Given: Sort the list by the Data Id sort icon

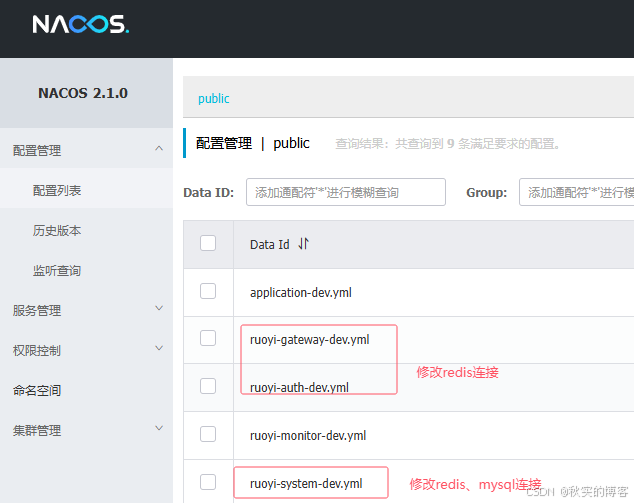Looking at the screenshot, I should coord(303,244).
